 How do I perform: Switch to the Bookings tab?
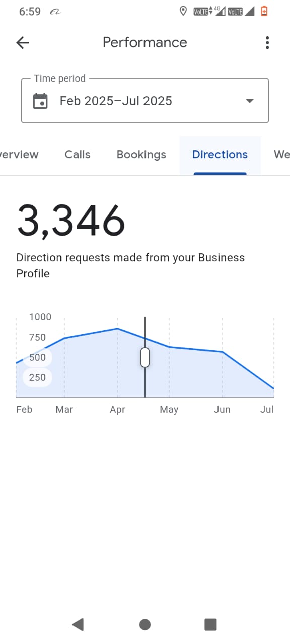coord(141,155)
